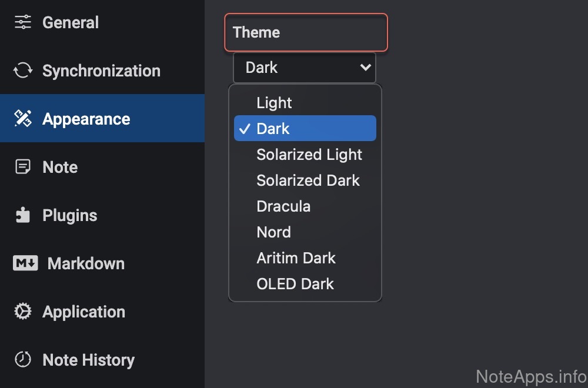Click the Synchronization circular arrows icon
This screenshot has height=388, width=588.
click(22, 71)
